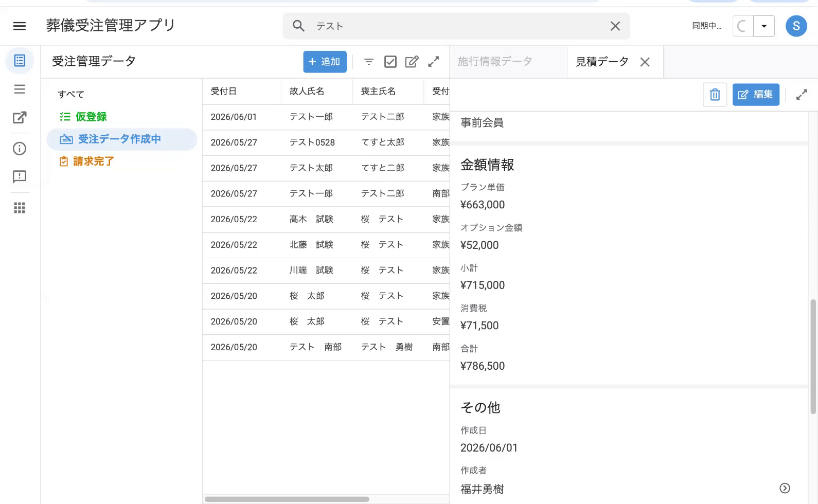Delete the record with the trash icon

tap(715, 95)
